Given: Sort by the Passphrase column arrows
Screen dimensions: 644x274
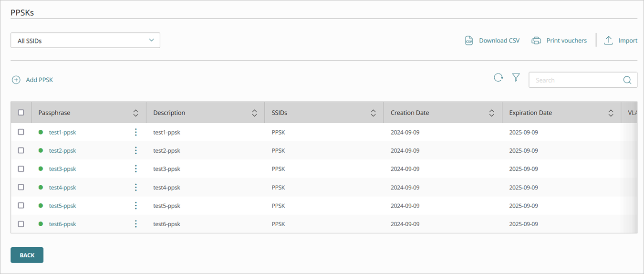Looking at the screenshot, I should [x=135, y=113].
